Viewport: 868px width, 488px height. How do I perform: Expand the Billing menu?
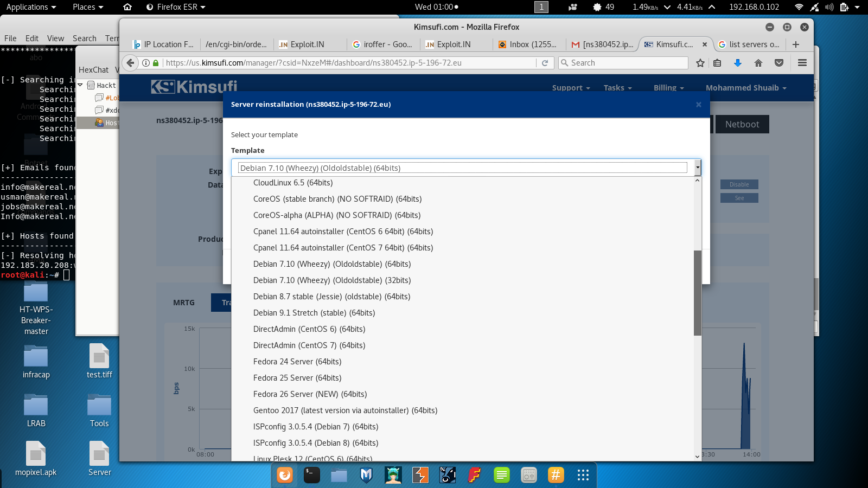click(x=668, y=88)
